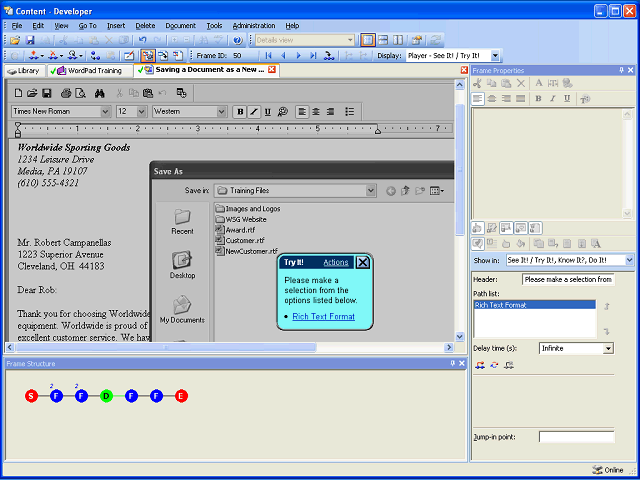Click the frame view scroll-down arrow
Image resolution: width=640 pixels, height=480 pixels.
(460, 337)
